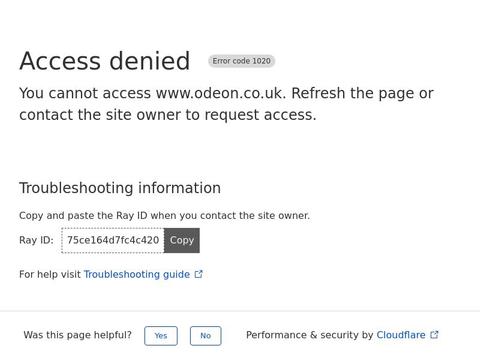Image resolution: width=480 pixels, height=360 pixels.
Task: Open the Troubleshooting guide link
Action: (137, 274)
